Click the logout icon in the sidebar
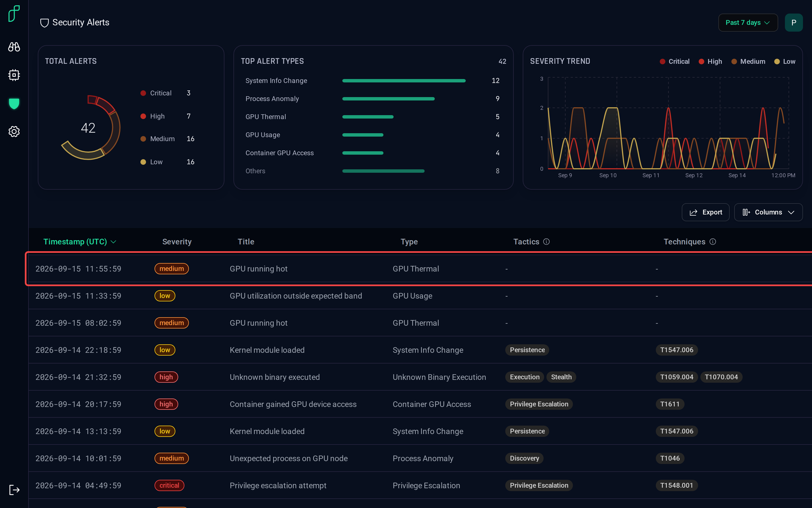The height and width of the screenshot is (508, 812). 14,490
